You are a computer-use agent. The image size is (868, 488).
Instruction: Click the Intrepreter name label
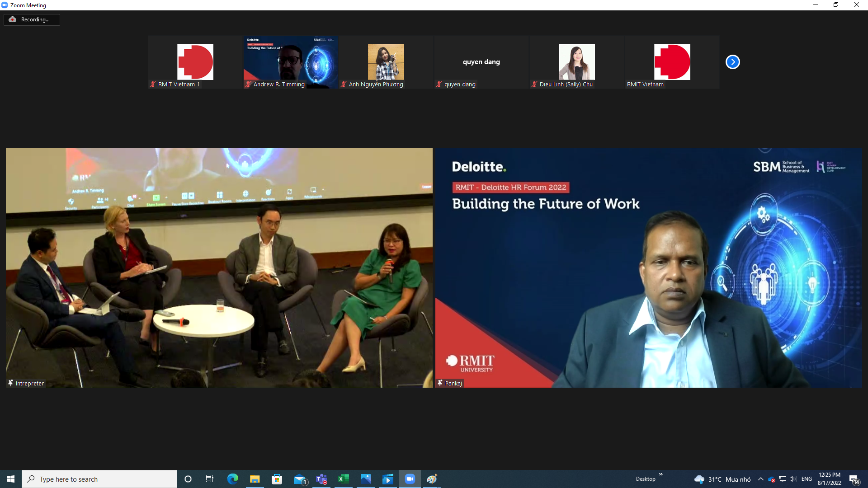[x=30, y=383]
